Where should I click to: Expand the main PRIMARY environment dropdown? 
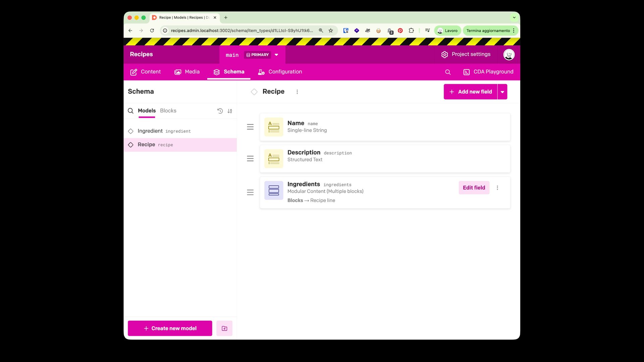[276, 55]
